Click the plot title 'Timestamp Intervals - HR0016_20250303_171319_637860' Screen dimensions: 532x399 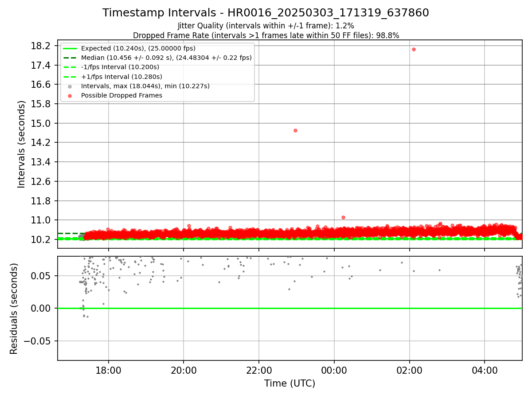[266, 13]
